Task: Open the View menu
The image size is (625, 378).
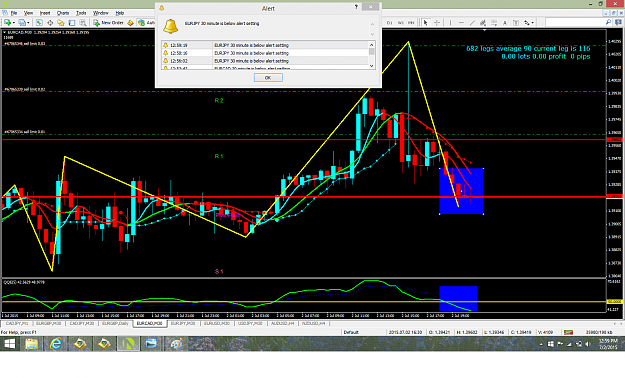Action: coord(28,13)
